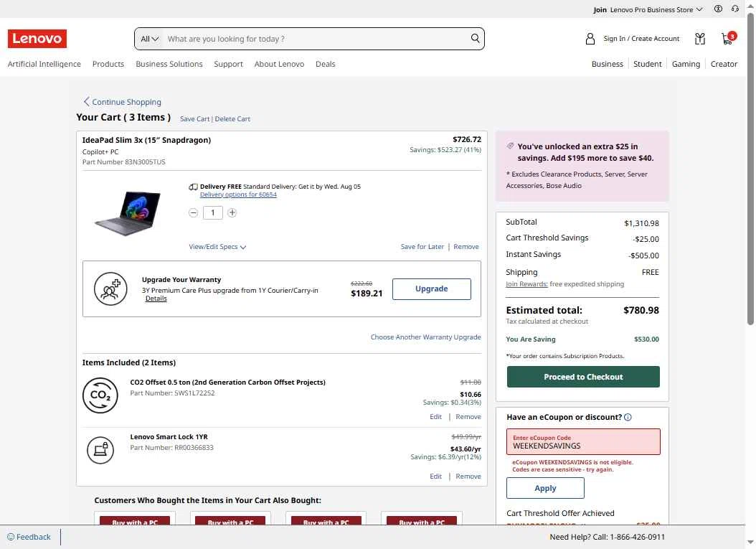Click the search magnifier icon
Viewport: 756px width, 549px height.
coord(475,39)
